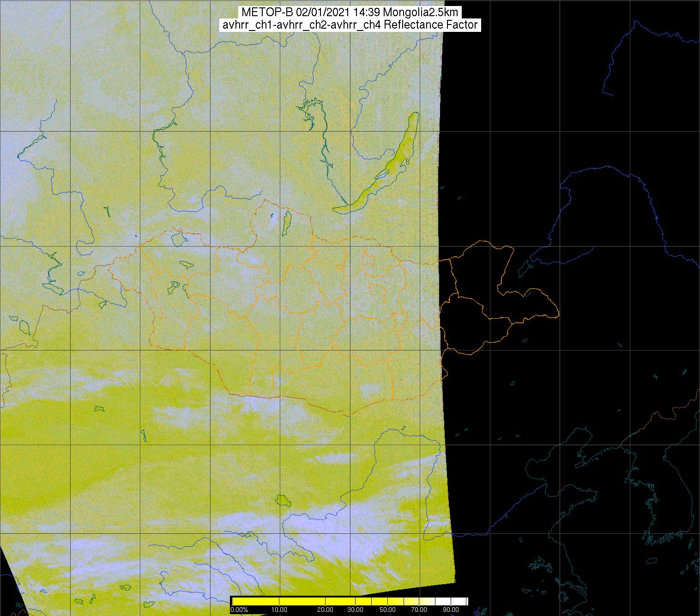Click the pale gradient colorbar segment above 70.00
The width and height of the screenshot is (700, 616).
[x=427, y=601]
